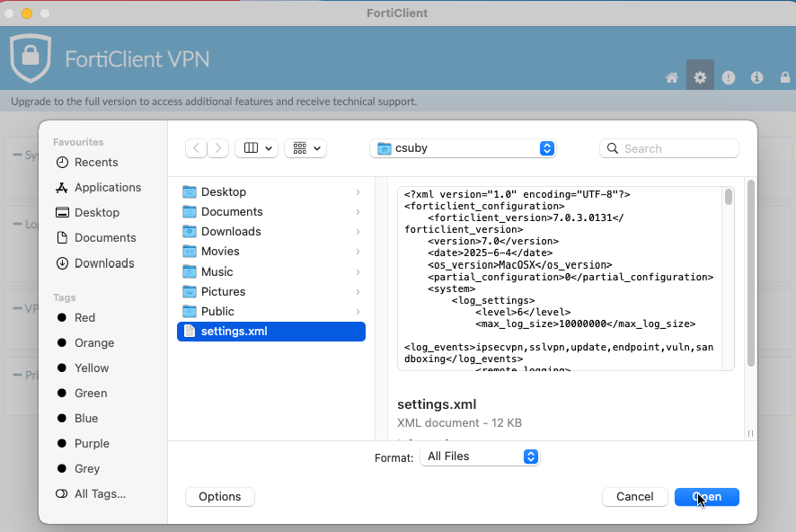The image size is (796, 532).
Task: Expand the Pictures folder chevron
Action: click(x=358, y=292)
